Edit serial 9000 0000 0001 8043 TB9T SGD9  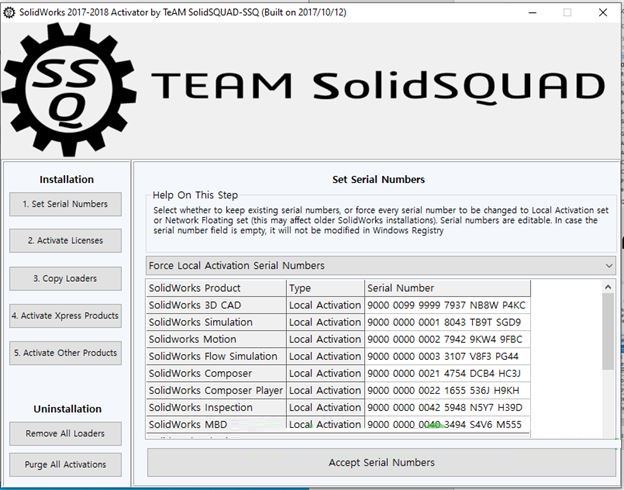[x=447, y=322]
